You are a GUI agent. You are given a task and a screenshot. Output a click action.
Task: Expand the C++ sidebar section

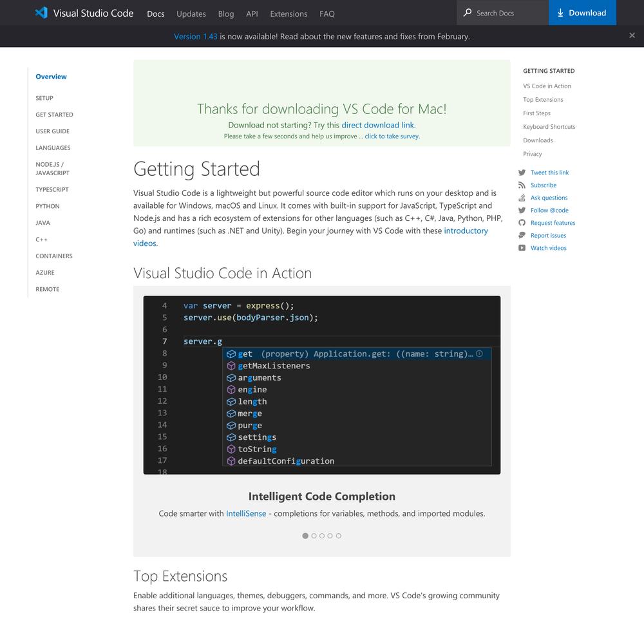41,240
